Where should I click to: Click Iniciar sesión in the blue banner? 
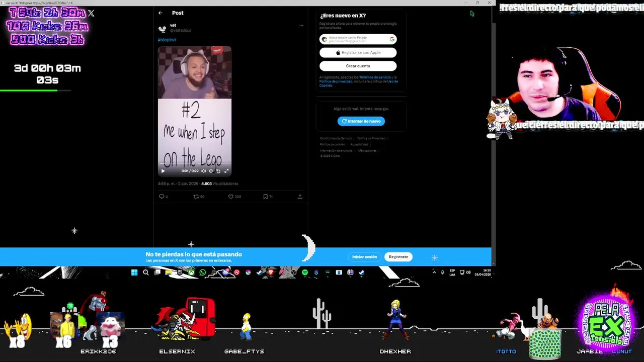click(x=364, y=257)
